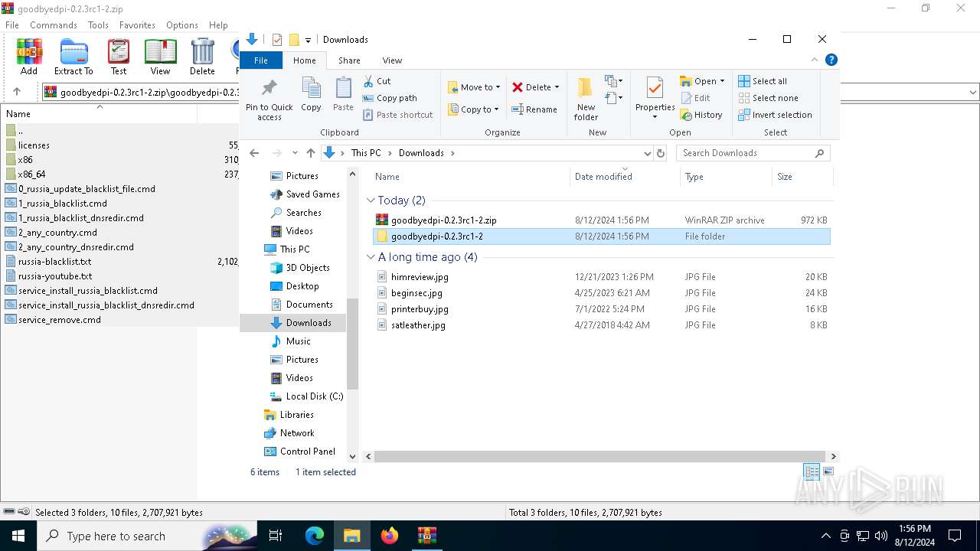This screenshot has width=980, height=551.
Task: Switch to large thumbnails view button
Action: coord(828,472)
